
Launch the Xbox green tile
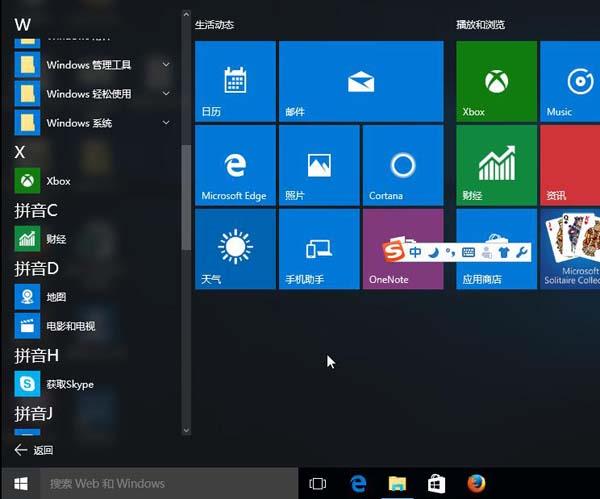496,82
